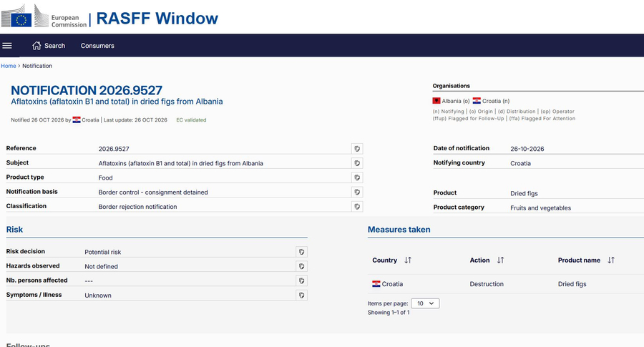Click the European Commission logo
Image resolution: width=644 pixels, height=347 pixels.
44,16
